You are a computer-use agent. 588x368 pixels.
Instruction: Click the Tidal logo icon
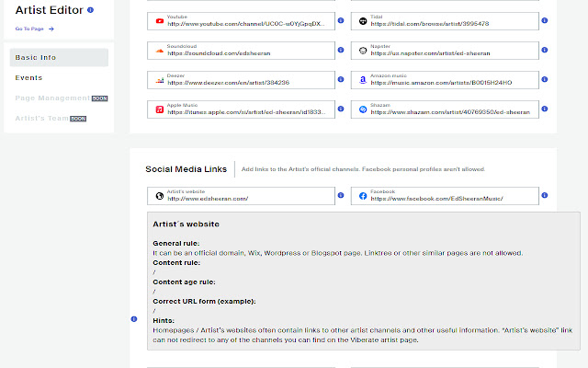pos(363,21)
